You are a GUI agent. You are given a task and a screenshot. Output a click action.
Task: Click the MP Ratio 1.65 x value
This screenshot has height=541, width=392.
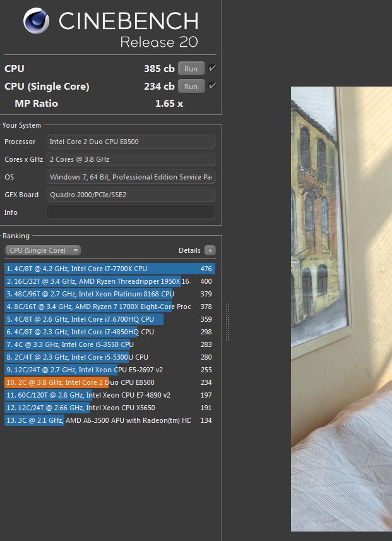pyautogui.click(x=169, y=104)
